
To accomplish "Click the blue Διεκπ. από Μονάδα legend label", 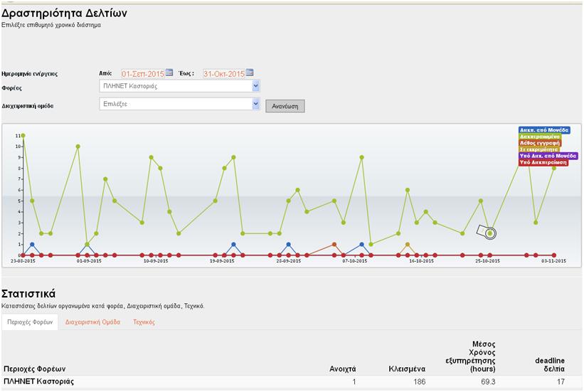I will (x=544, y=131).
